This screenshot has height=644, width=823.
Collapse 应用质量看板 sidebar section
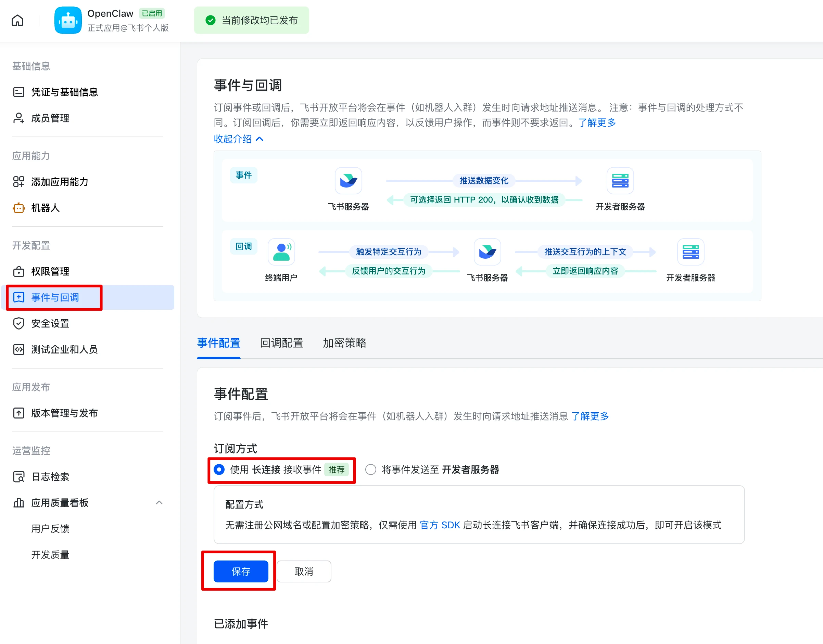tap(159, 503)
